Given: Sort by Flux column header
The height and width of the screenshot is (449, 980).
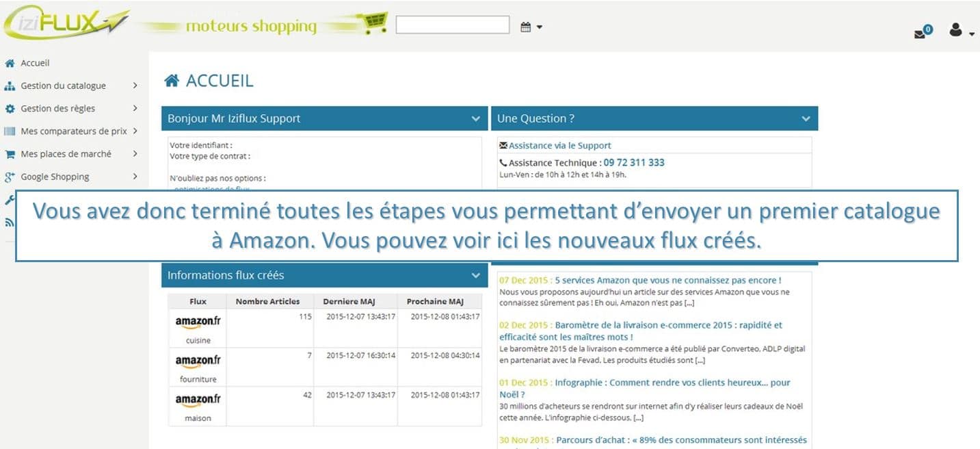Looking at the screenshot, I should coord(198,301).
